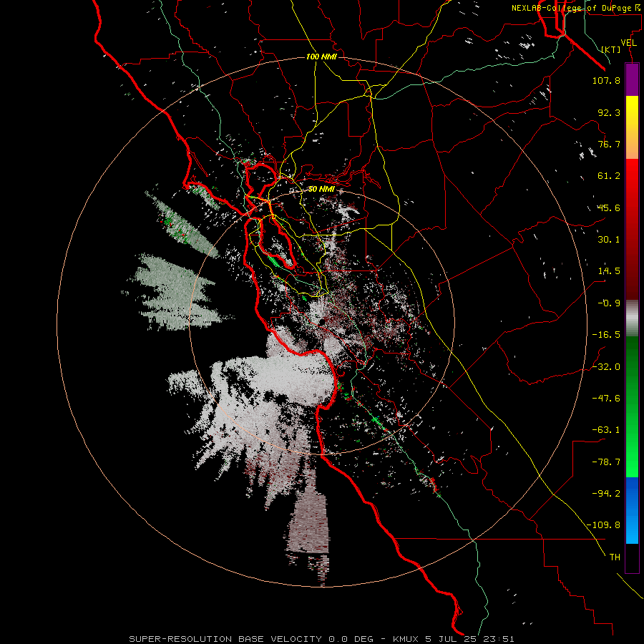Click the 45.6 velocity scale value
The image size is (644, 644).
609,208
